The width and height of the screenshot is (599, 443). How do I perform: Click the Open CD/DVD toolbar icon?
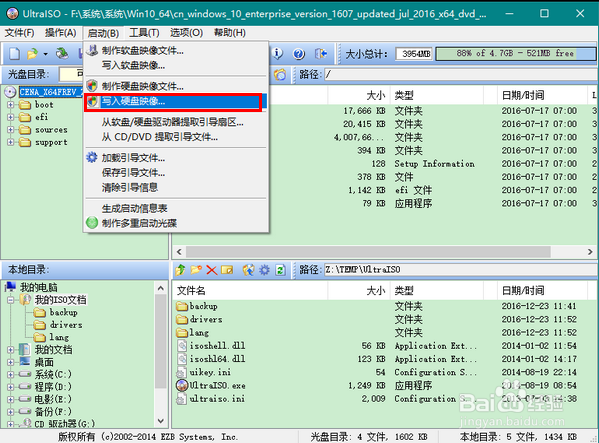62,54
